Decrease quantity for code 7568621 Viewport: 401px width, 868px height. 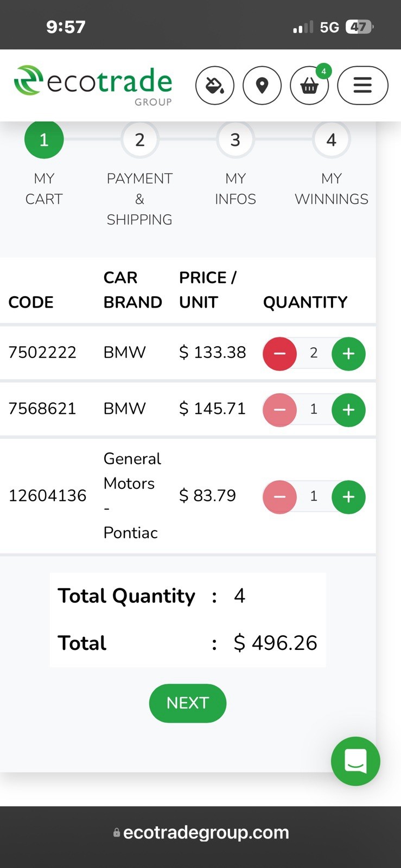click(x=279, y=410)
